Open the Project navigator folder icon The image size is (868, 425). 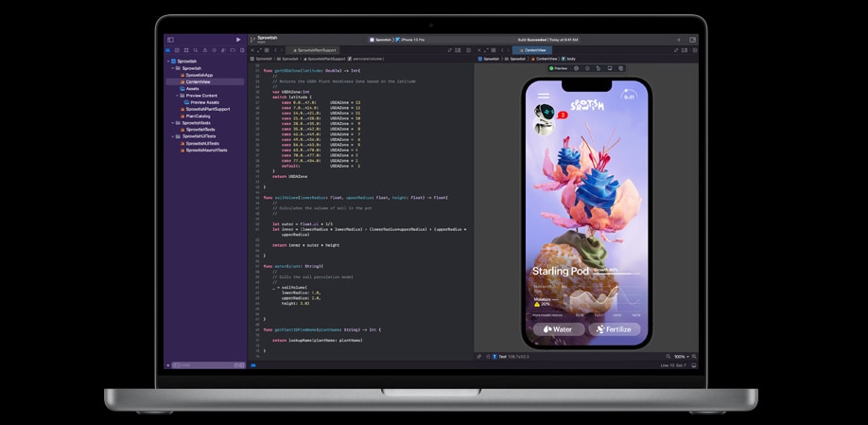tap(167, 50)
